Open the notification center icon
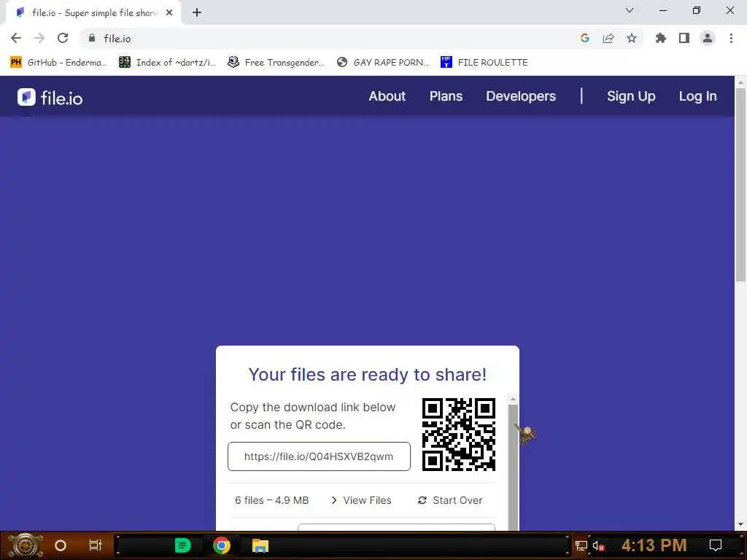Image resolution: width=747 pixels, height=560 pixels. (716, 545)
